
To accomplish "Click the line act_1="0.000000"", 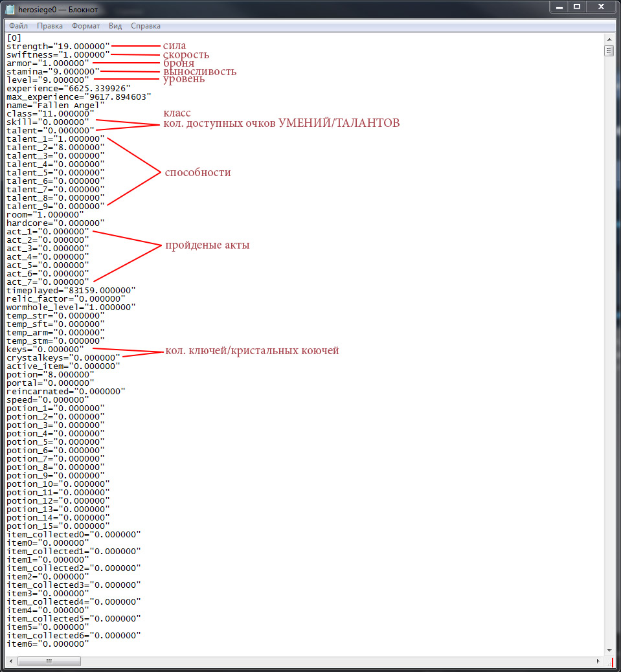I will tap(47, 232).
